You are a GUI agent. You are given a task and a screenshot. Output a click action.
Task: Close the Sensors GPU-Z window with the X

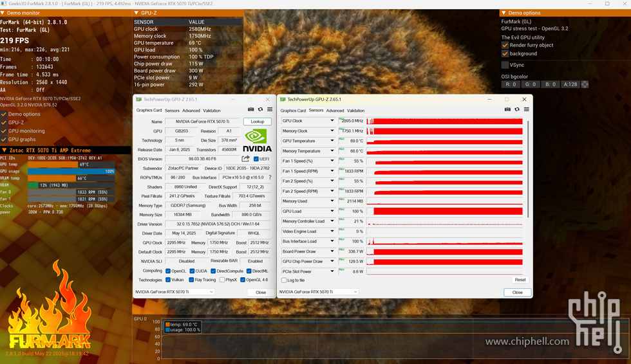click(524, 99)
